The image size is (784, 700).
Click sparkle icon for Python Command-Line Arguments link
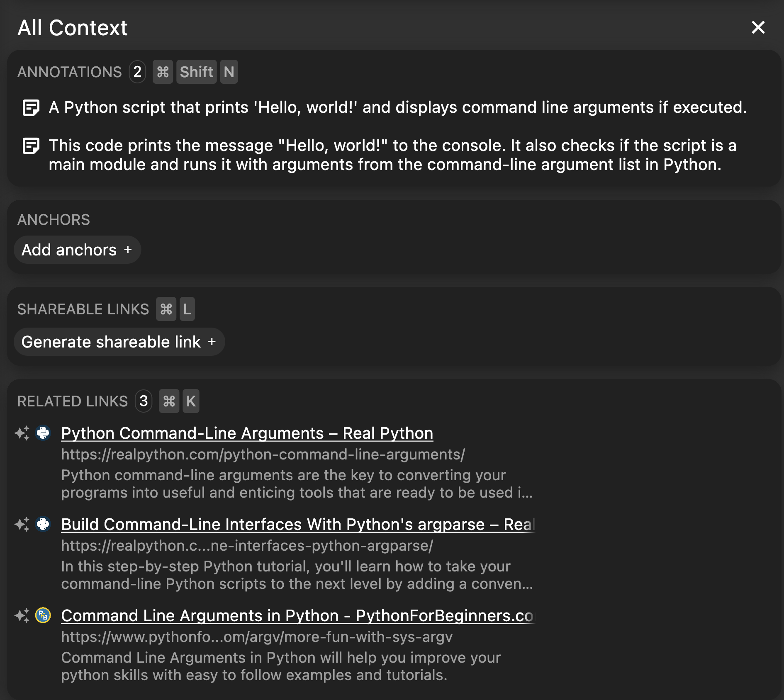(x=22, y=433)
